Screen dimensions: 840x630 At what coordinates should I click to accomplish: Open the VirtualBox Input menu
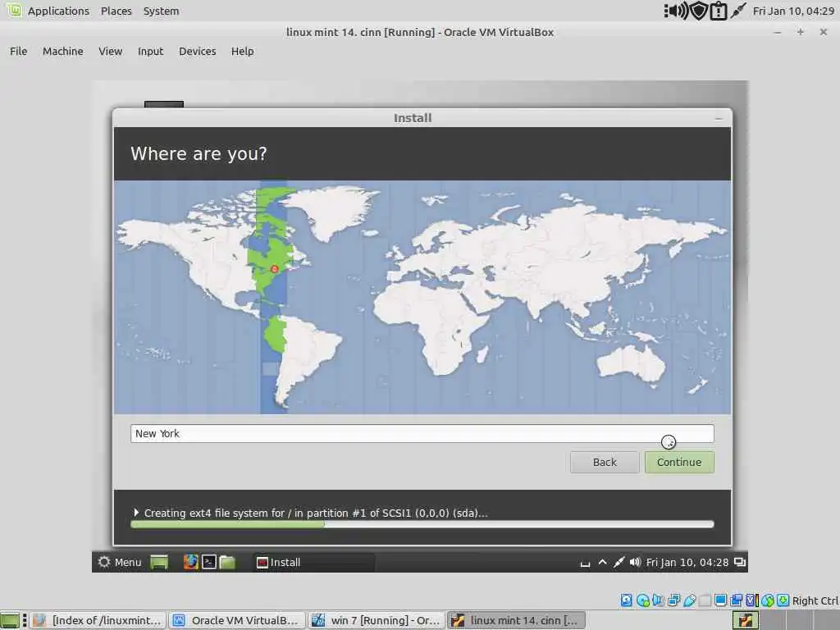pos(151,52)
